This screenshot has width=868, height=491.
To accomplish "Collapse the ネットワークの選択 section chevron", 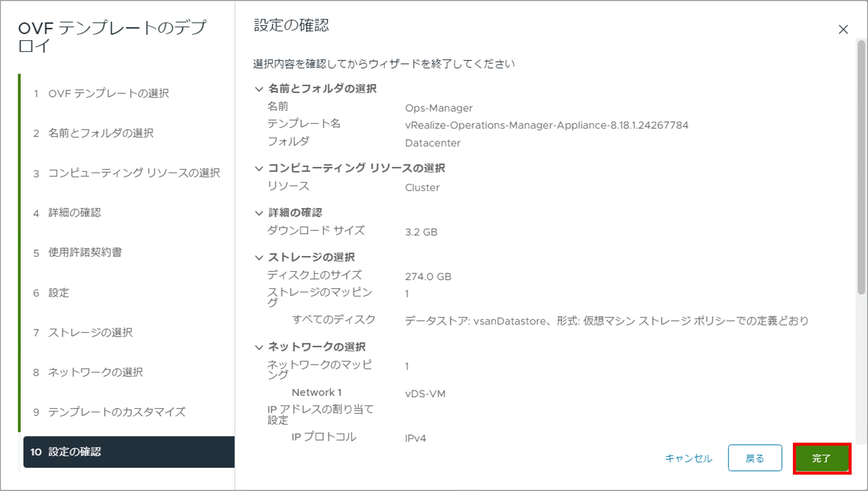I will click(259, 347).
